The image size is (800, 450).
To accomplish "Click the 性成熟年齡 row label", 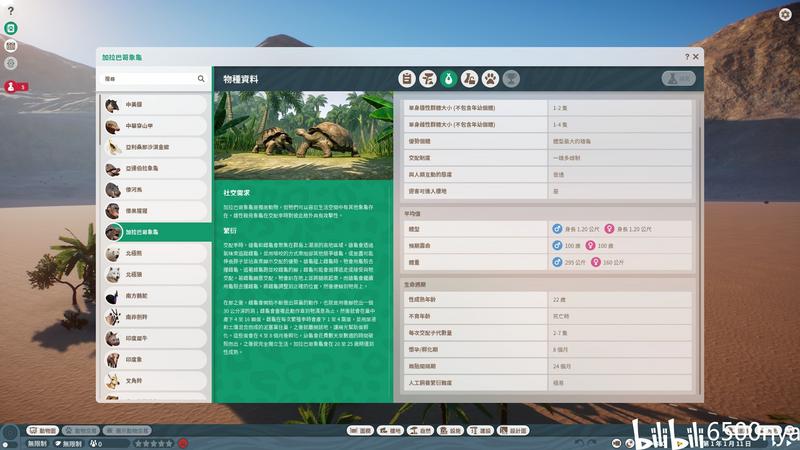I will pos(422,299).
